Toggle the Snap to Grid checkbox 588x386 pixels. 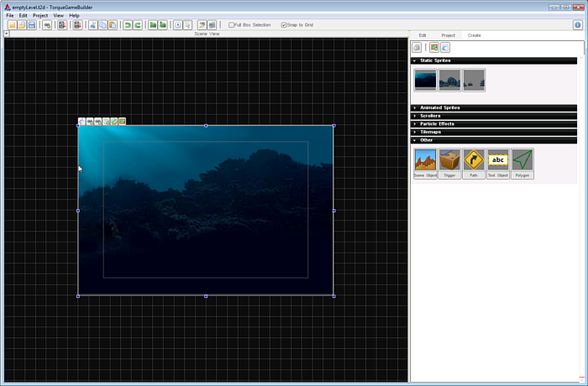click(284, 25)
